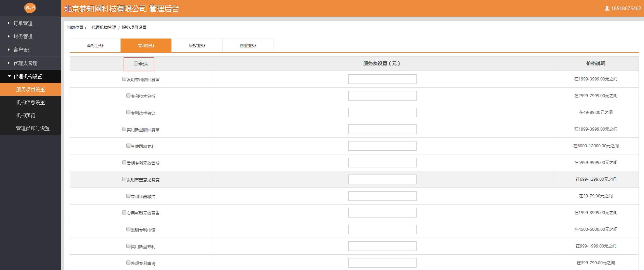Click the price note 在49-89.00元之间
The height and width of the screenshot is (270, 644).
(596, 112)
